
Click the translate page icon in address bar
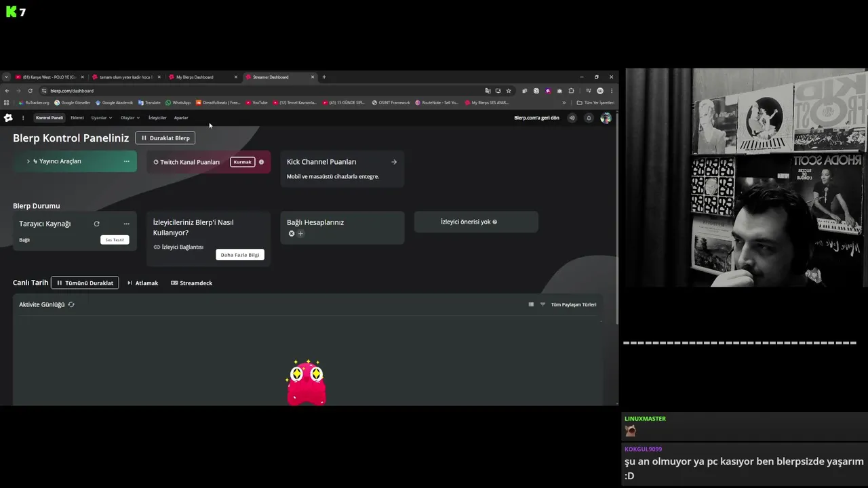488,91
